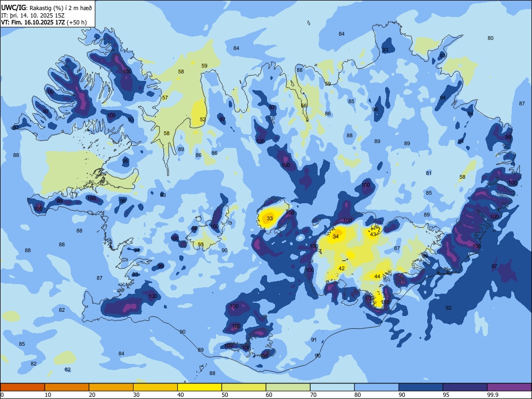This screenshot has width=532, height=399.
Task: Click the value 52 in the yellow patch
Action: tap(203, 119)
